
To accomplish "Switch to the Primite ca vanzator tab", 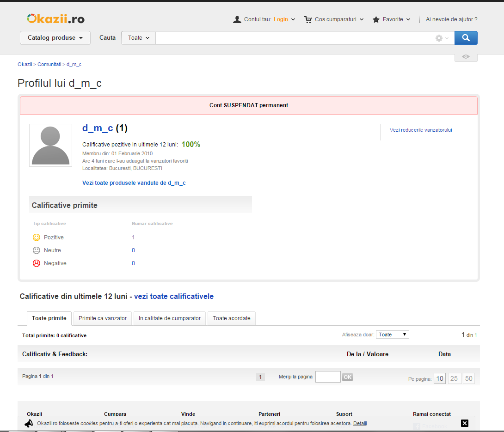I will (x=102, y=318).
